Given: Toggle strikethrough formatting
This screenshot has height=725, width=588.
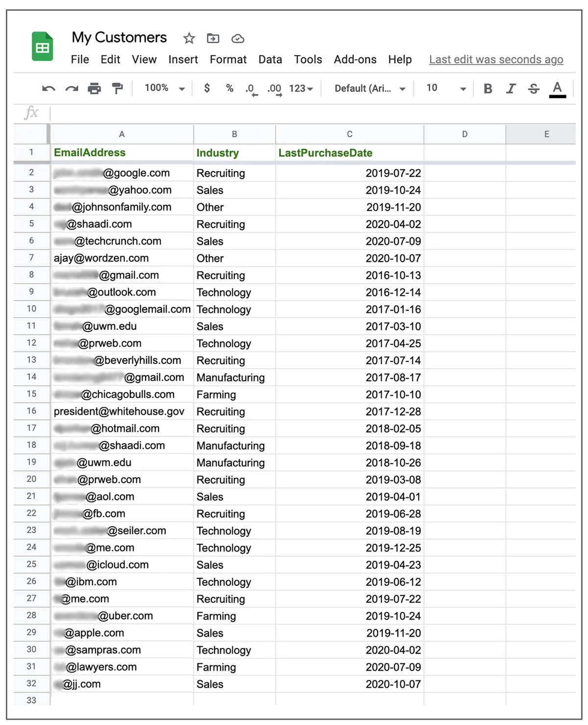Looking at the screenshot, I should pos(534,89).
